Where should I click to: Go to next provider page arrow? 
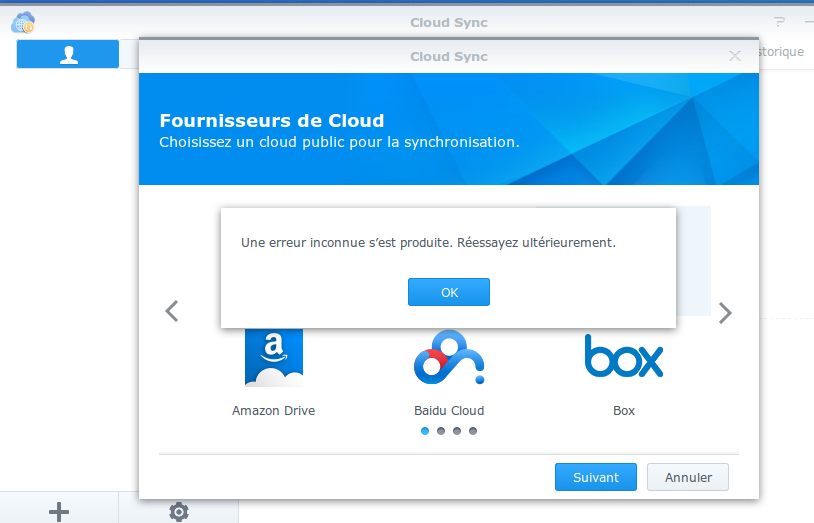(x=725, y=313)
